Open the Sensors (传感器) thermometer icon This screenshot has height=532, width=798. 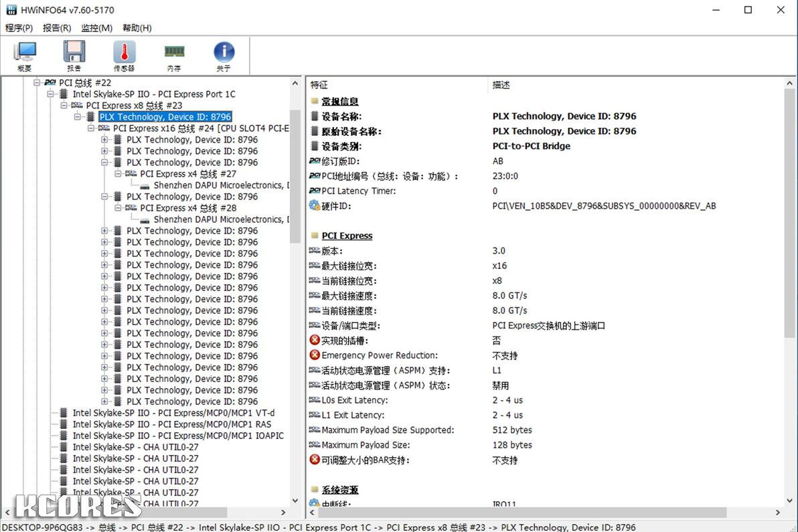(124, 56)
